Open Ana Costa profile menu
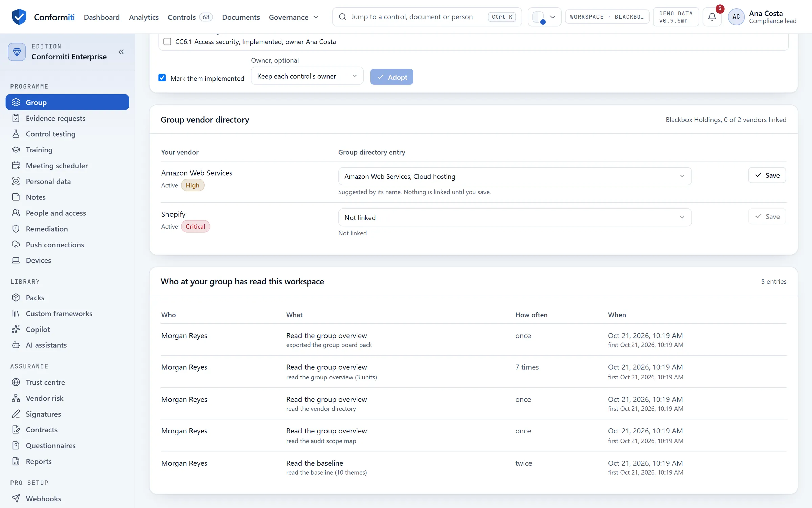 click(x=763, y=17)
